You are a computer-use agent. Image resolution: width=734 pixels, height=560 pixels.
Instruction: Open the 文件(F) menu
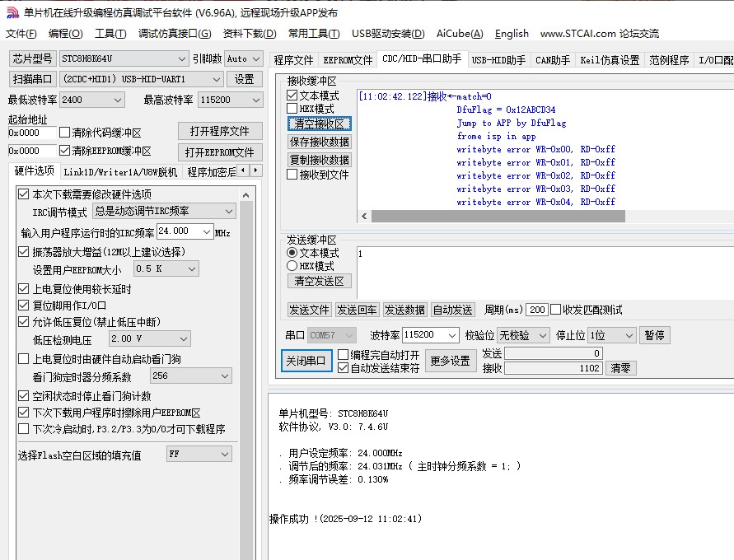[21, 34]
